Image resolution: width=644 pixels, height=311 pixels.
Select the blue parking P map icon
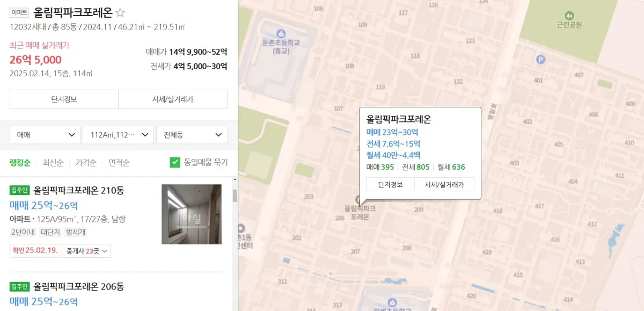(x=541, y=60)
